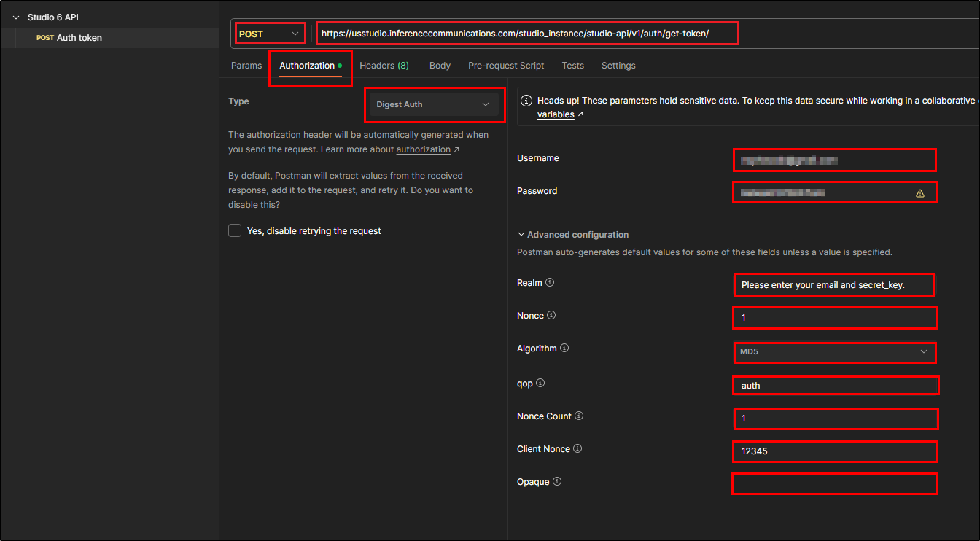Open the Headers (8) tab
This screenshot has width=980, height=541.
[384, 66]
